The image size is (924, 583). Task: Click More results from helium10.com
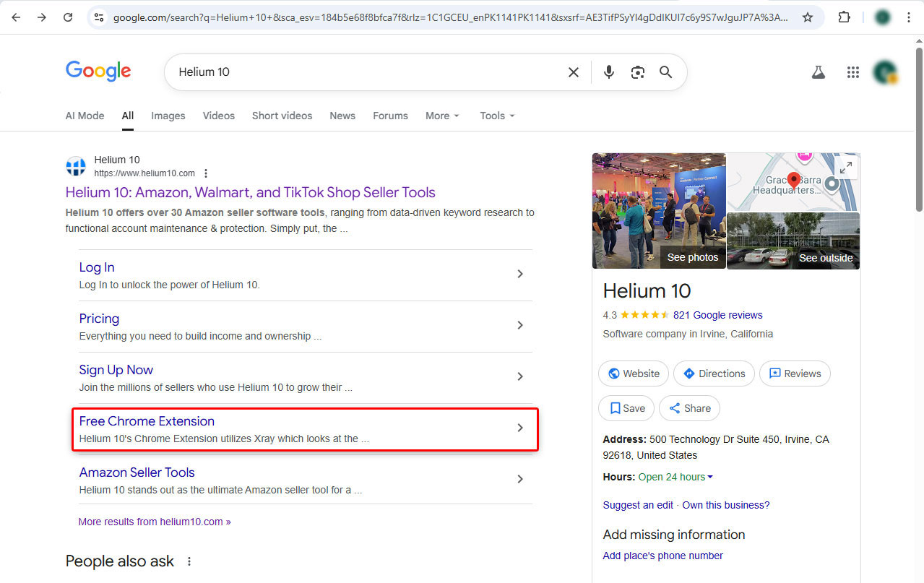(155, 522)
